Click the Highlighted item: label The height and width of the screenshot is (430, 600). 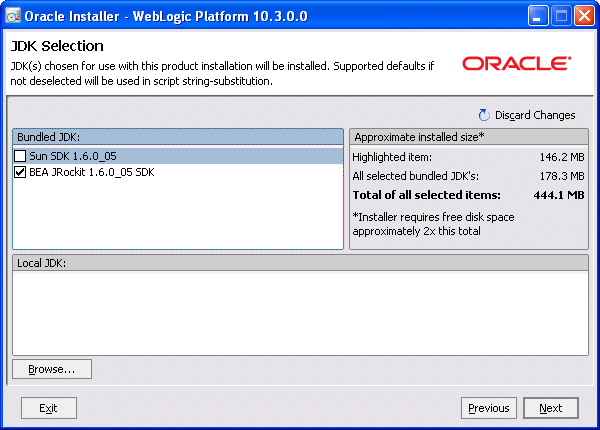[392, 157]
